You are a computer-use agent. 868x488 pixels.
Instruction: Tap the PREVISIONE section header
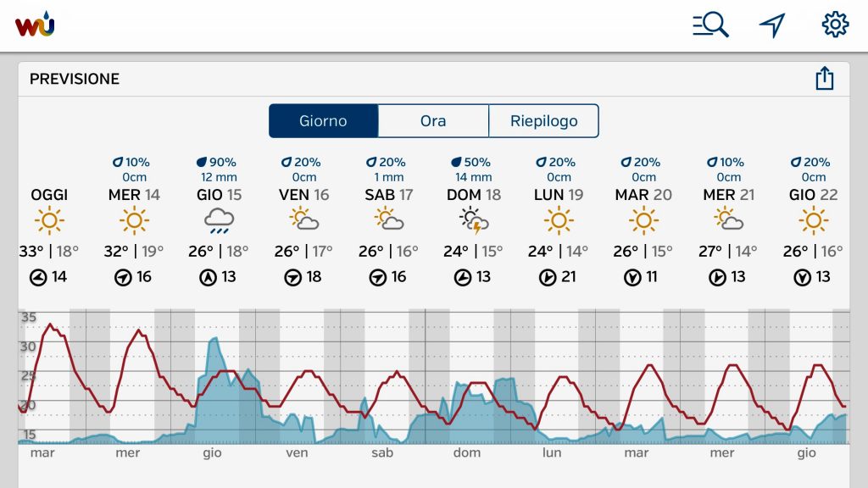click(75, 79)
